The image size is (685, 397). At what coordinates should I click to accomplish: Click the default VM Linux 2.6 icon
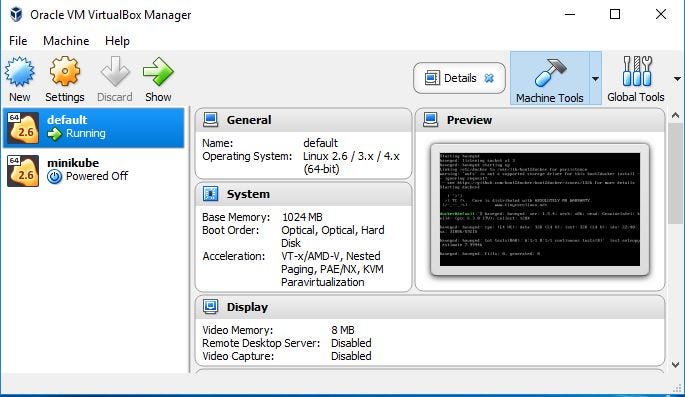pyautogui.click(x=23, y=128)
